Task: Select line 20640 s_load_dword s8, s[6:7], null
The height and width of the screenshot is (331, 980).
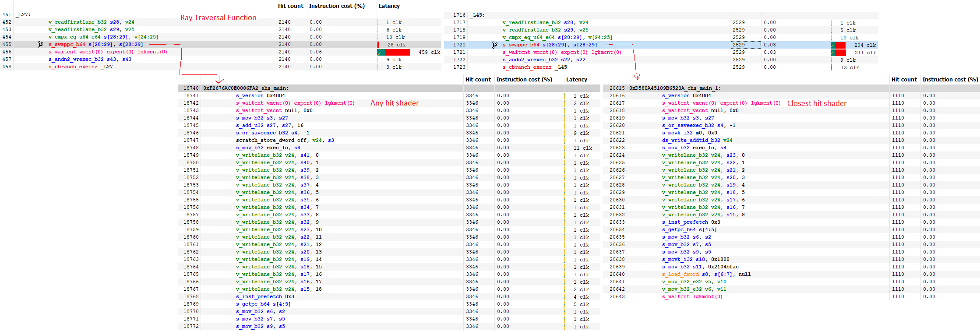Action: click(706, 274)
